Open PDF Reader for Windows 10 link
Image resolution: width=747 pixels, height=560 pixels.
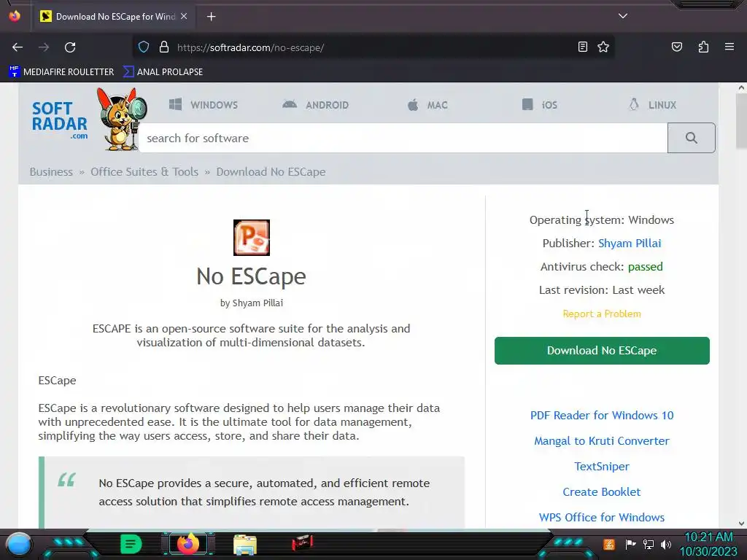pyautogui.click(x=602, y=415)
